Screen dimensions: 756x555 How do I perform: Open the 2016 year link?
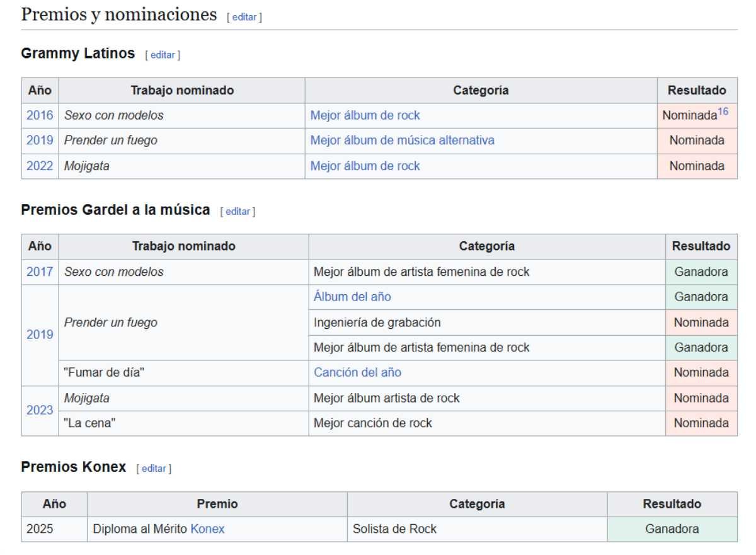coord(40,115)
